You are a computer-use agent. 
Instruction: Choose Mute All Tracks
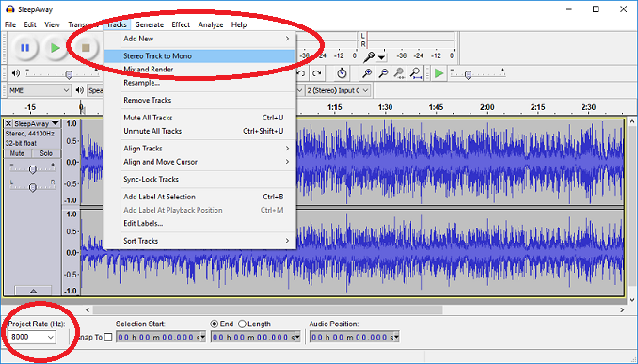pos(199,118)
